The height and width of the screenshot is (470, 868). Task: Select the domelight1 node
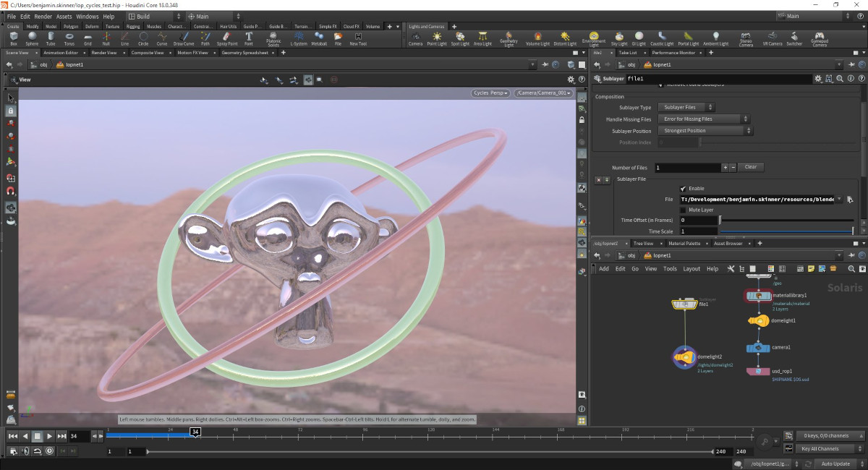point(757,321)
